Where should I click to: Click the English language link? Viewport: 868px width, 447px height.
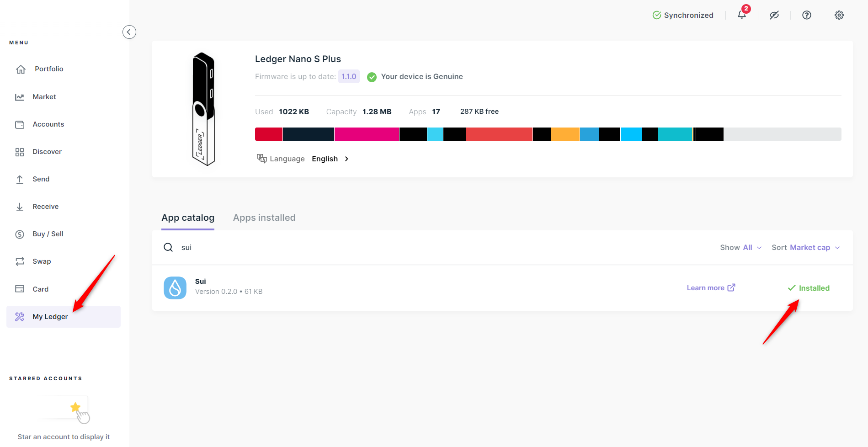[325, 159]
